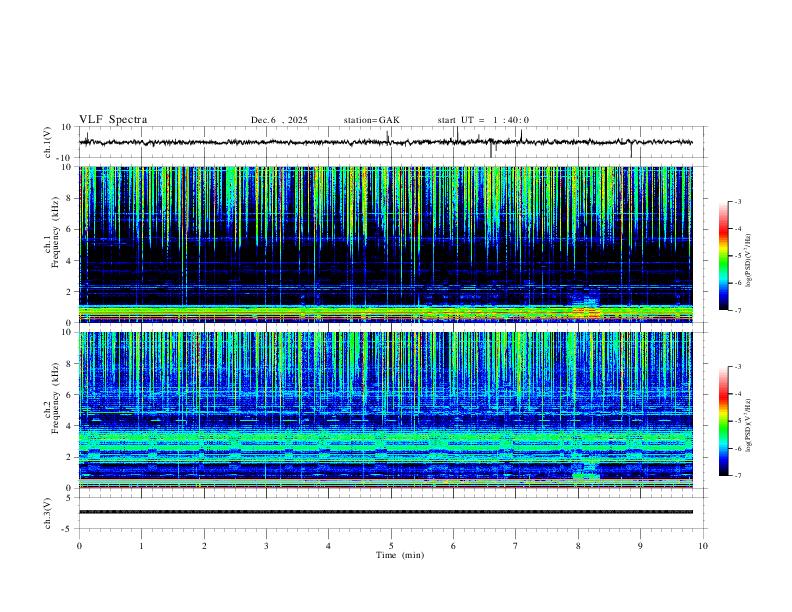Screen dimensions: 792x612
Task: Click the "station=GAK" label
Action: (371, 120)
